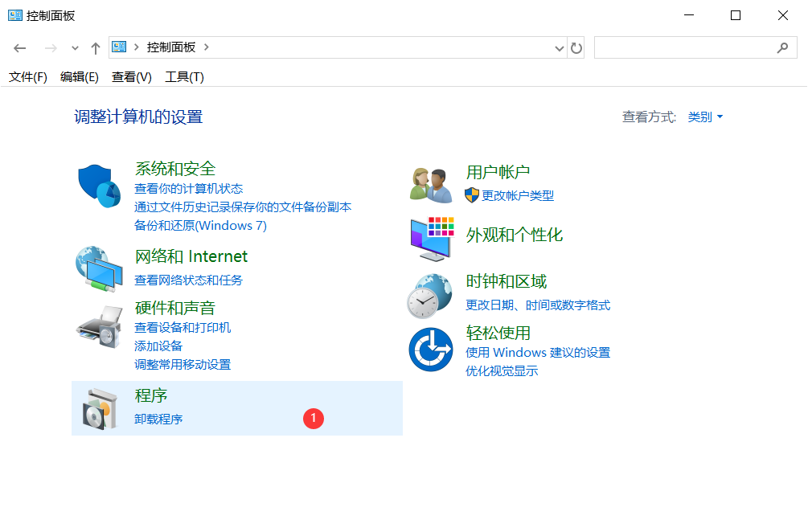The width and height of the screenshot is (808, 532).
Task: Click the 用户帐户 icon
Action: pos(431,182)
